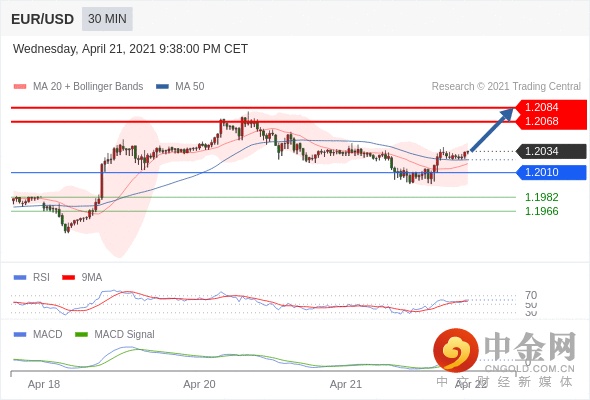Viewport: 590px width, 400px height.
Task: Click the 'MA 20 + Bollinger Bands' legend label
Action: click(x=88, y=87)
